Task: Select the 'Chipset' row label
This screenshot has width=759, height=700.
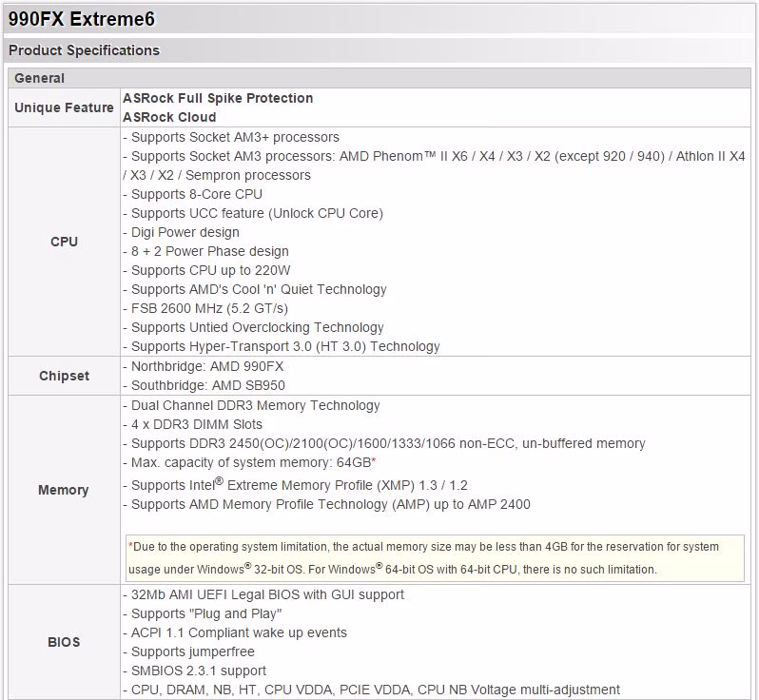Action: tap(64, 376)
